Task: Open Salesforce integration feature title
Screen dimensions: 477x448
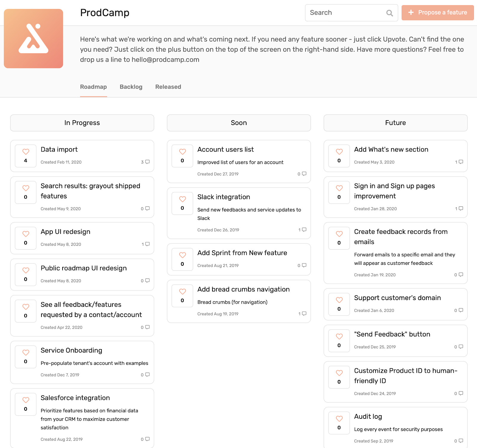Action: point(75,398)
